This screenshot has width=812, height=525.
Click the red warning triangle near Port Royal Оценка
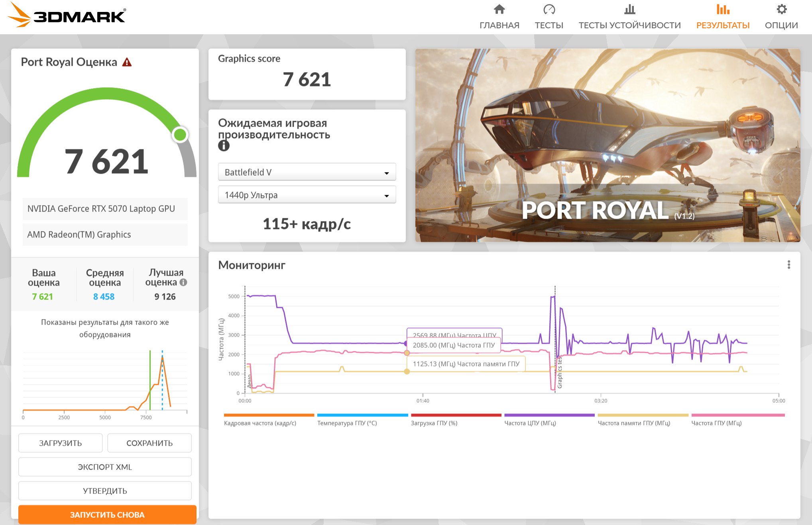(x=127, y=63)
